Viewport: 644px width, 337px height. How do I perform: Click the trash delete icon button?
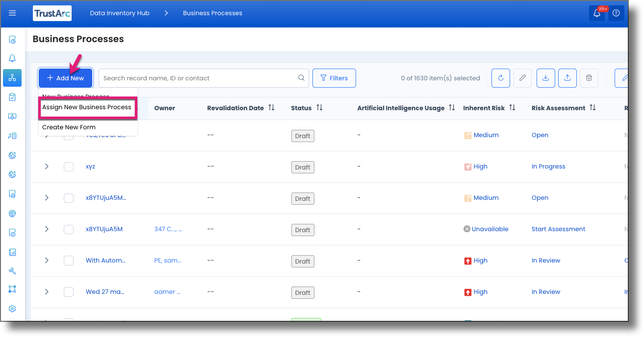click(x=589, y=78)
